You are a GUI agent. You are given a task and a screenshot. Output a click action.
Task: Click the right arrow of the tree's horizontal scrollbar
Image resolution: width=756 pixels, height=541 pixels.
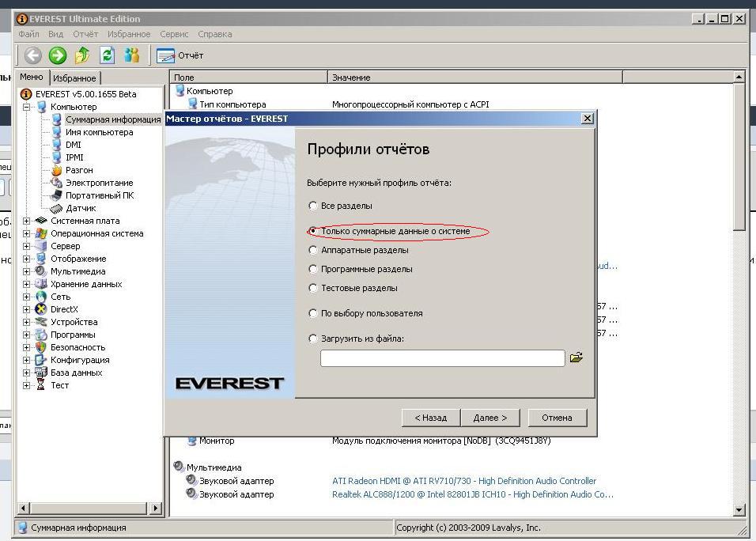(155, 509)
